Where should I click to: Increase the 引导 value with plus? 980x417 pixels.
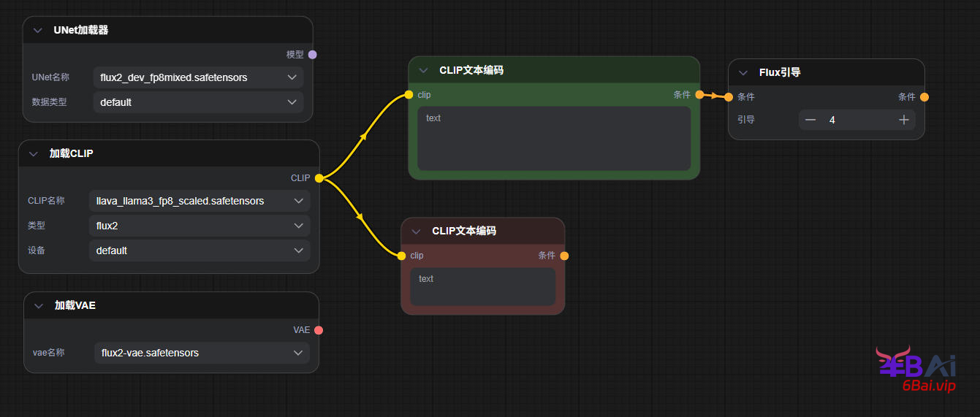(x=904, y=120)
